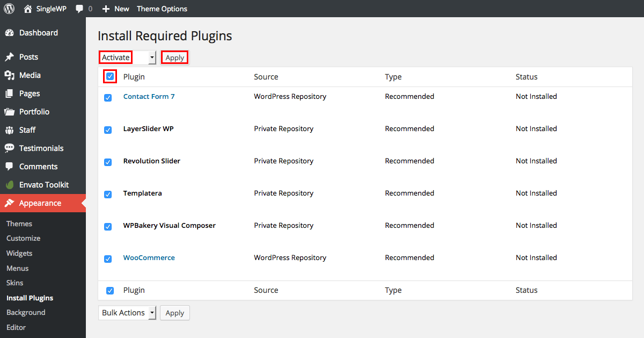Click the comments bubble icon in admin bar
This screenshot has height=338, width=644.
pyautogui.click(x=79, y=9)
